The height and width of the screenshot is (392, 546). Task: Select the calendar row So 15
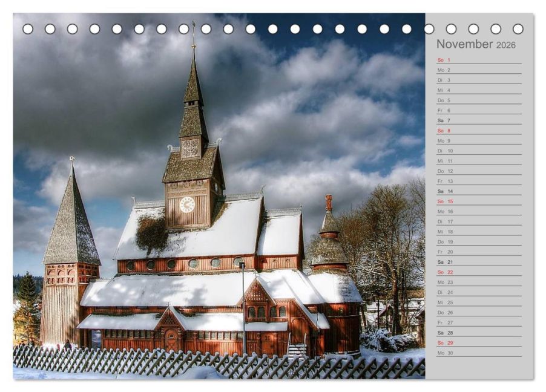click(479, 201)
